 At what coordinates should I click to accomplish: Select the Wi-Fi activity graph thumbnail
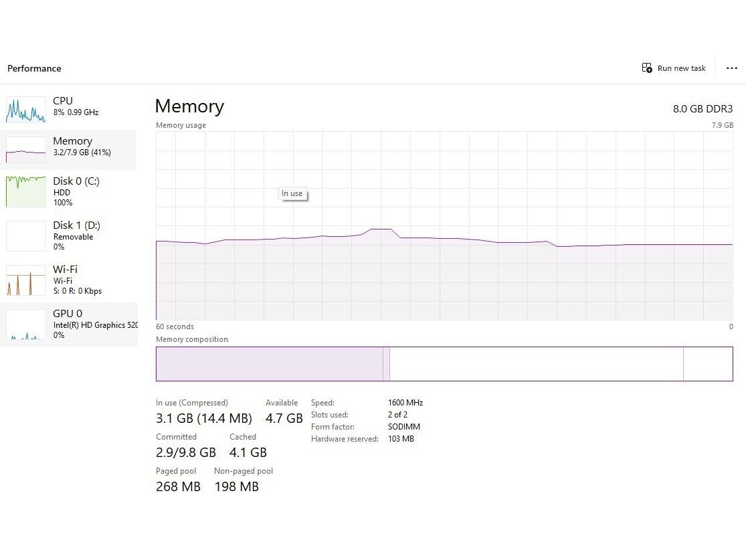point(26,280)
